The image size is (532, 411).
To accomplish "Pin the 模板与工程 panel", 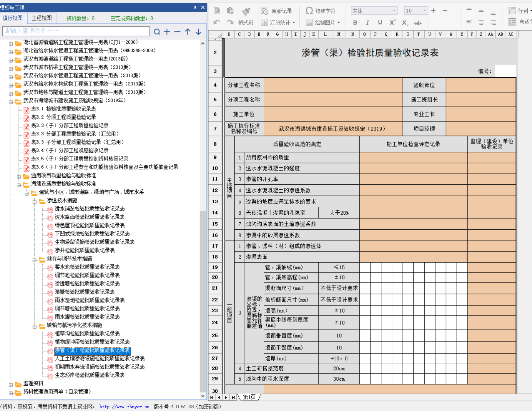I will pyautogui.click(x=195, y=7).
